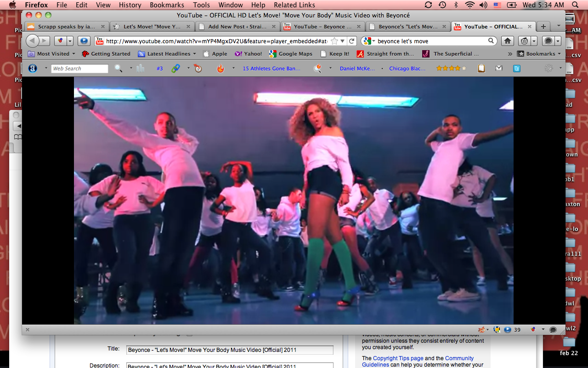The image size is (588, 368).
Task: Toggle the bookmark star in address bar
Action: click(x=334, y=41)
